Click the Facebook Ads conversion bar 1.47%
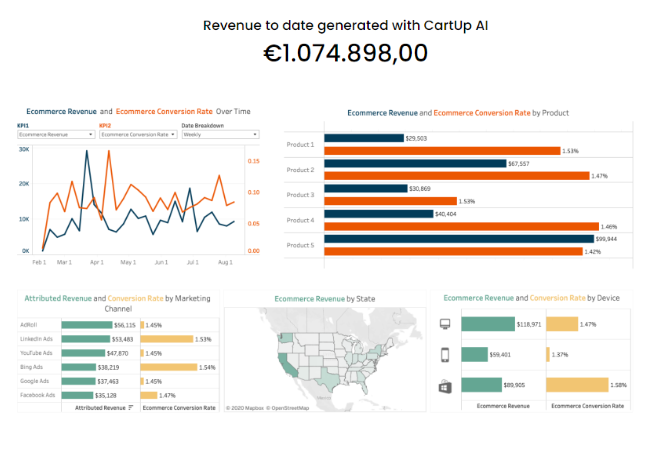 click(149, 395)
